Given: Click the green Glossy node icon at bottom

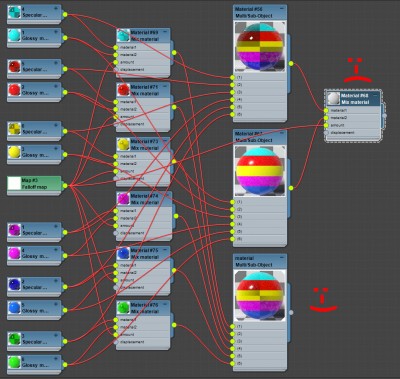Looking at the screenshot, I should click(14, 362).
